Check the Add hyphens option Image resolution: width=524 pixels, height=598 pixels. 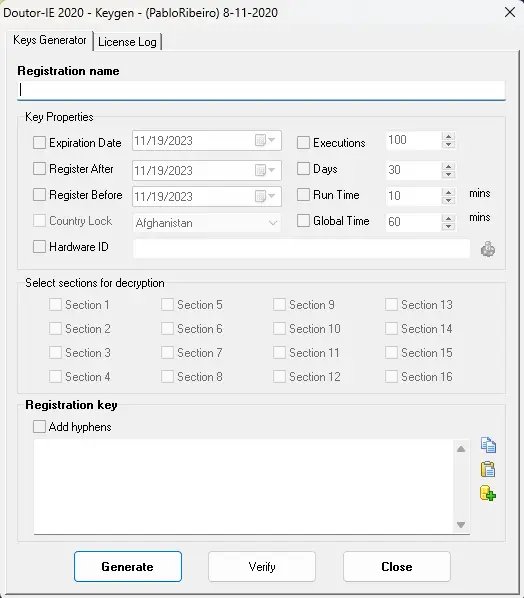click(x=39, y=426)
